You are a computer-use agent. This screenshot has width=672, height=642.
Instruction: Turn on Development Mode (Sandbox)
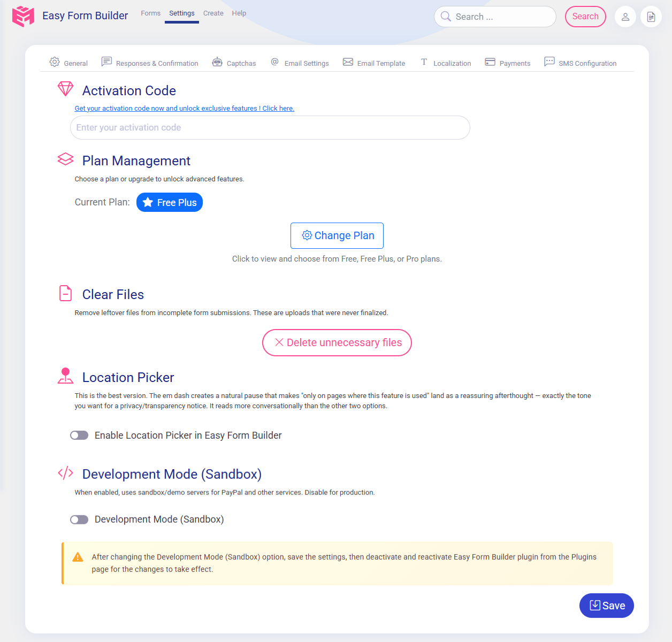(x=79, y=519)
